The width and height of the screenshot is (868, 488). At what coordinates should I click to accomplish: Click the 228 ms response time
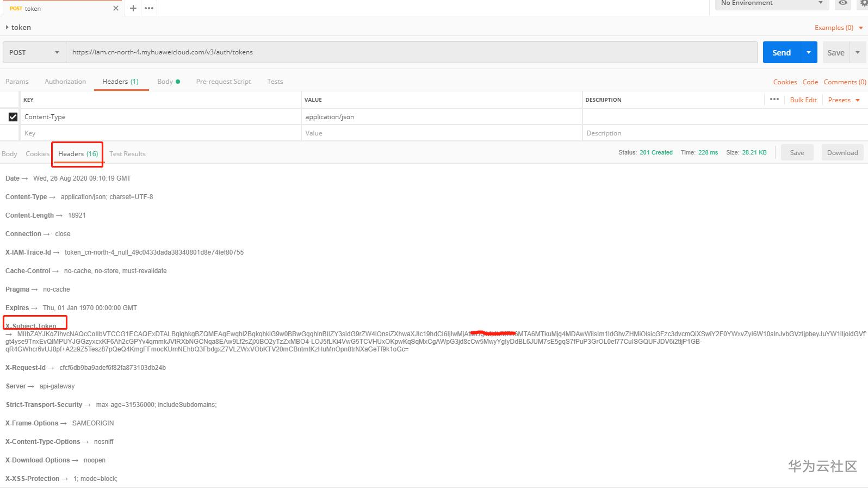coord(708,153)
